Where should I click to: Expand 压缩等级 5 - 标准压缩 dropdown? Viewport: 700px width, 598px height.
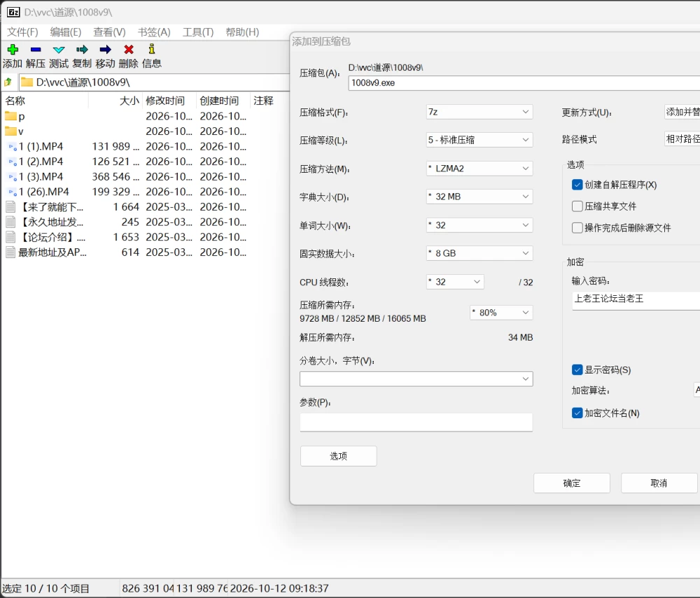point(479,140)
